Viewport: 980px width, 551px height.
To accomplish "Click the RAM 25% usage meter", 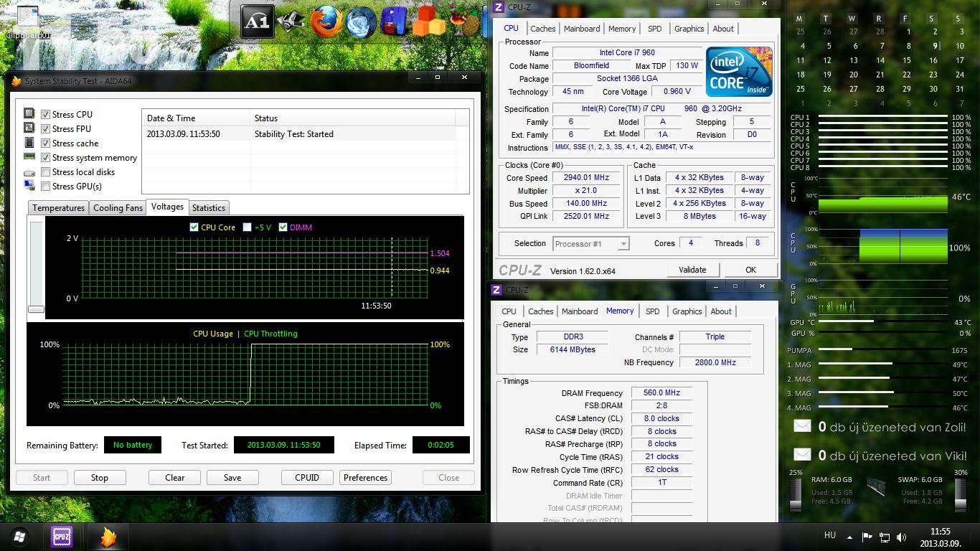I will [x=796, y=494].
